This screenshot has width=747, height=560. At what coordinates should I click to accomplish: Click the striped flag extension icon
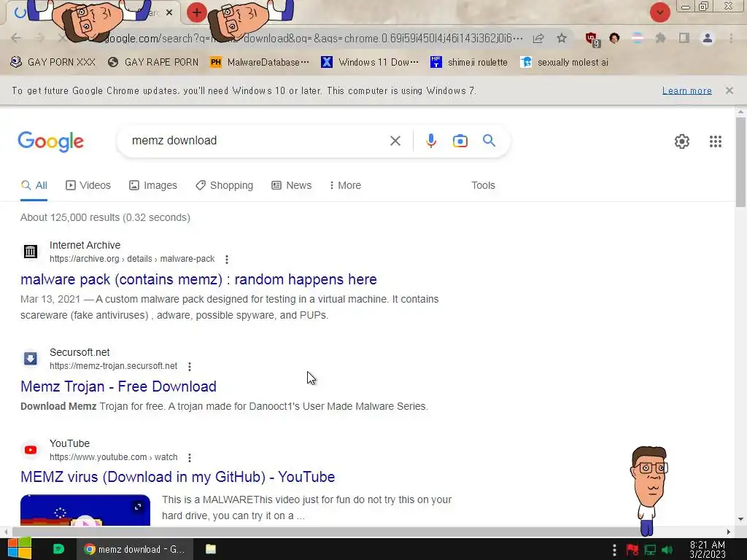(637, 38)
